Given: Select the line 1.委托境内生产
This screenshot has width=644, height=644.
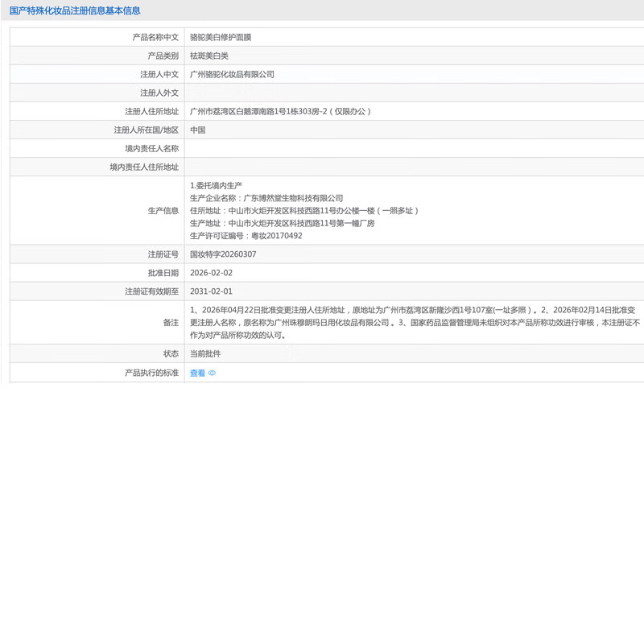Looking at the screenshot, I should coord(216,186).
